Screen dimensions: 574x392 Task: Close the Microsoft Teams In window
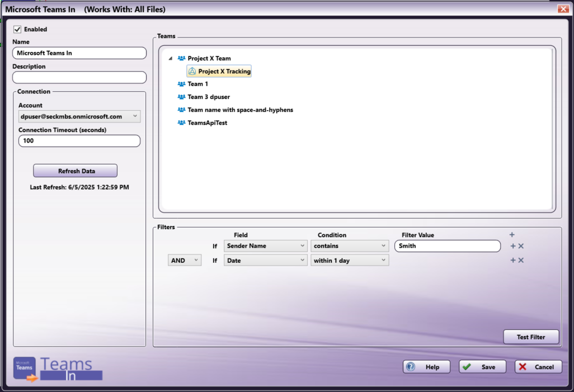click(x=563, y=9)
